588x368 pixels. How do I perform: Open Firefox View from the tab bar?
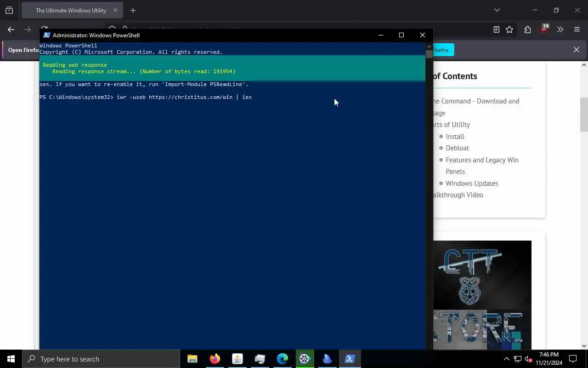[x=9, y=10]
